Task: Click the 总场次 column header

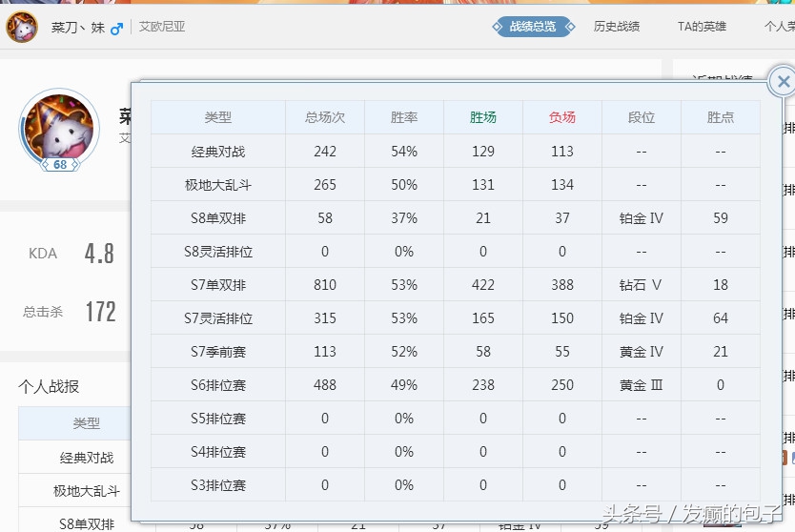Action: (325, 117)
